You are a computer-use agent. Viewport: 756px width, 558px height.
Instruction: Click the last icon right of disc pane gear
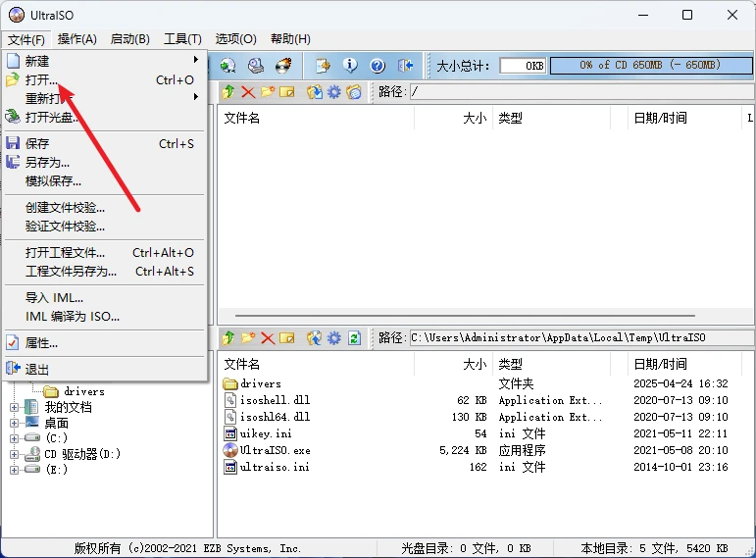point(353,91)
